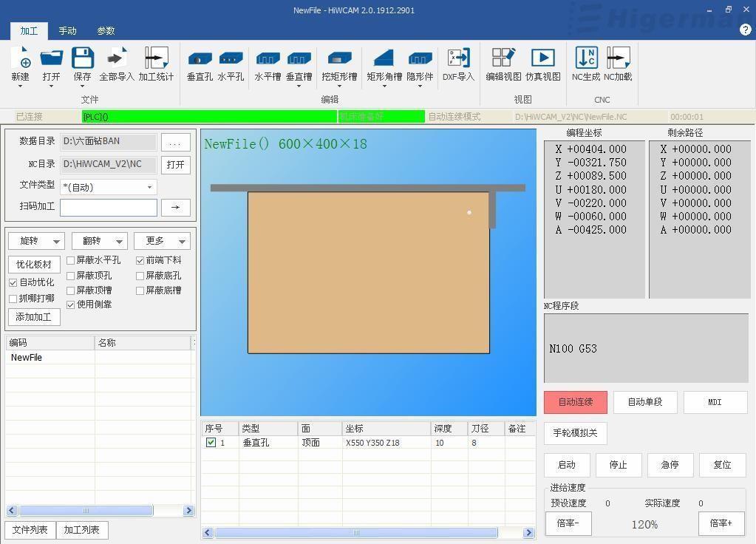Screen dimensions: 756x544
Task: Switch to the 参数 ribbon tab
Action: click(106, 31)
